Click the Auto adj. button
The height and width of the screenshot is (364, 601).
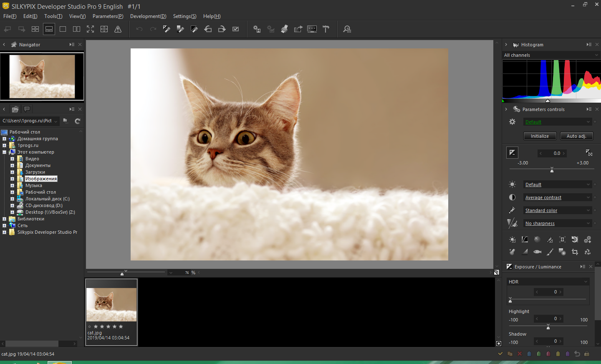[576, 136]
